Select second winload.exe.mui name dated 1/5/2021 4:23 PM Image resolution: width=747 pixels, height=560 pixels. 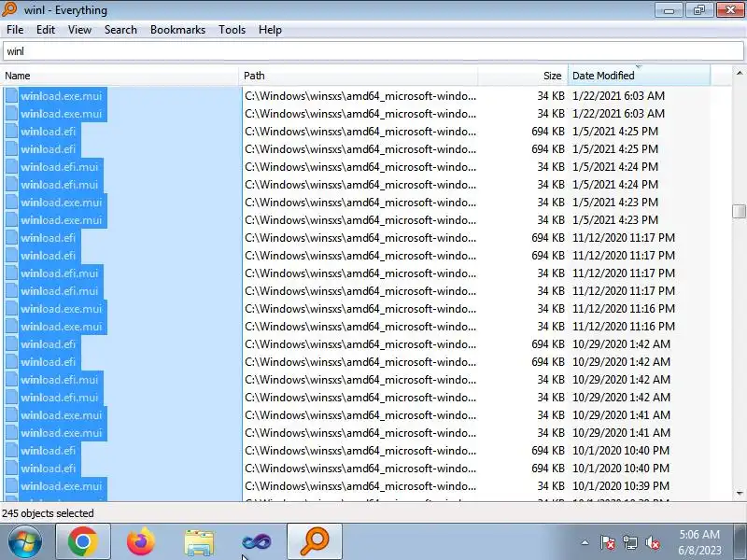(x=62, y=220)
